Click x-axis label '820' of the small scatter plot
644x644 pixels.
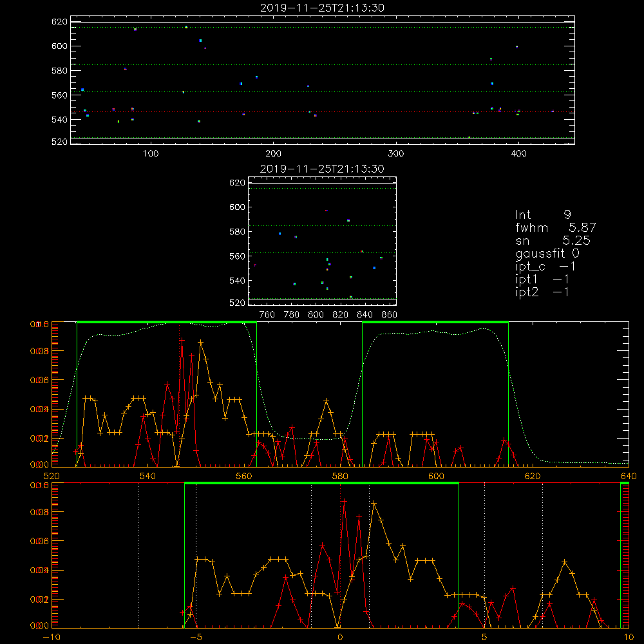click(341, 315)
